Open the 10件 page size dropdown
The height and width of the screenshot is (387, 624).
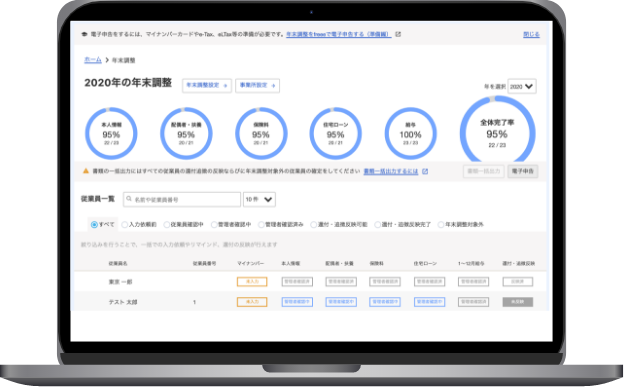pos(259,199)
